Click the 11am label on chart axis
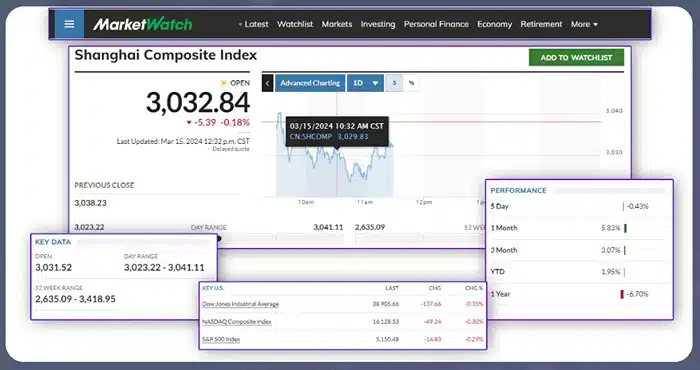The height and width of the screenshot is (370, 700). coord(365,202)
